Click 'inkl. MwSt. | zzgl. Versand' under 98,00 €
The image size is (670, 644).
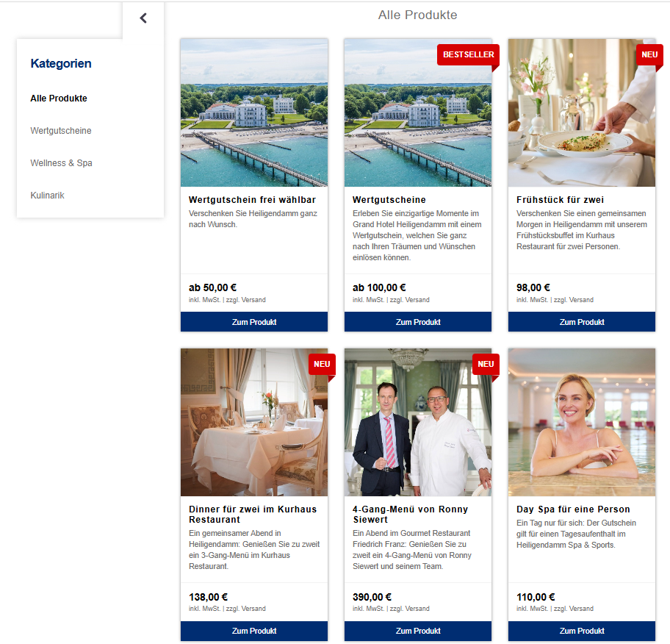click(555, 300)
